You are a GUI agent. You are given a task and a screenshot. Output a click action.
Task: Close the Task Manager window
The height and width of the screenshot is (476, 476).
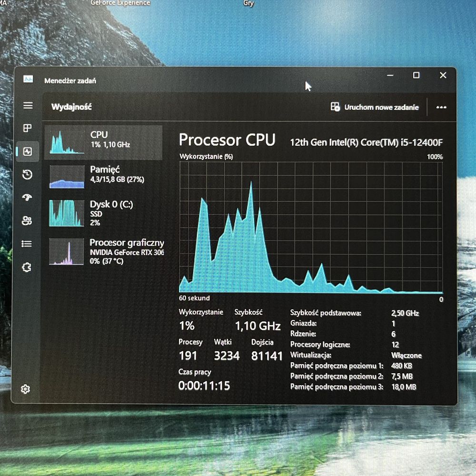point(443,75)
